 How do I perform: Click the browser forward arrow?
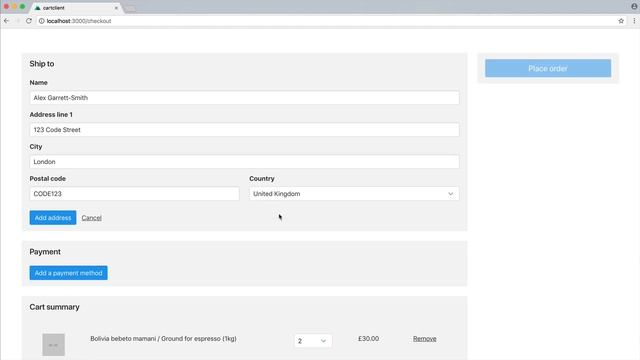18,21
